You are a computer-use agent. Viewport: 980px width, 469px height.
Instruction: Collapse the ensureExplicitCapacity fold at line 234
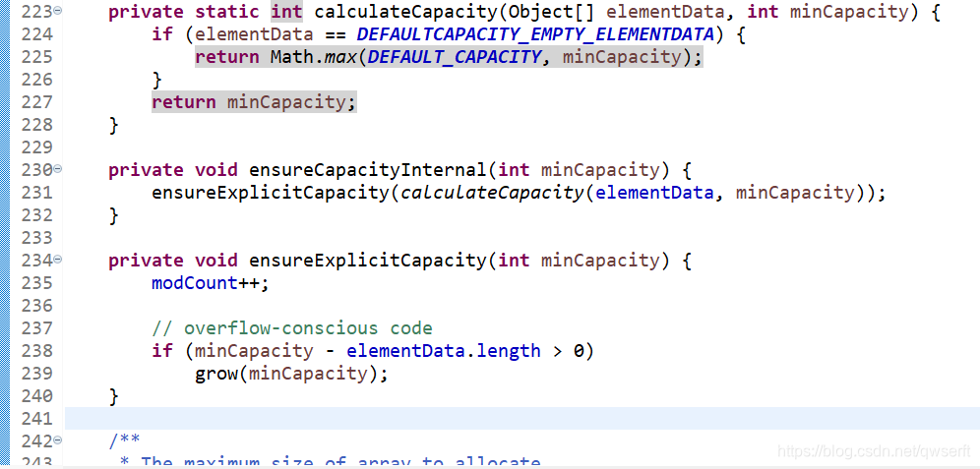coord(58,260)
